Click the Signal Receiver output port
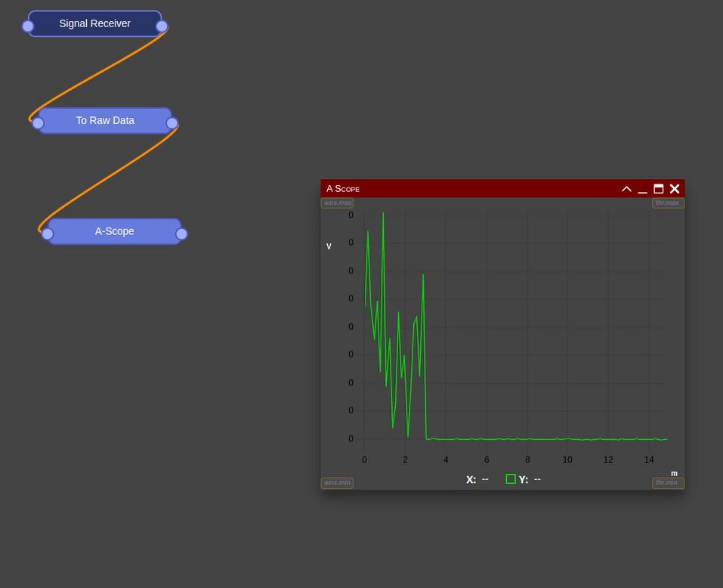This screenshot has width=723, height=588. tap(162, 26)
